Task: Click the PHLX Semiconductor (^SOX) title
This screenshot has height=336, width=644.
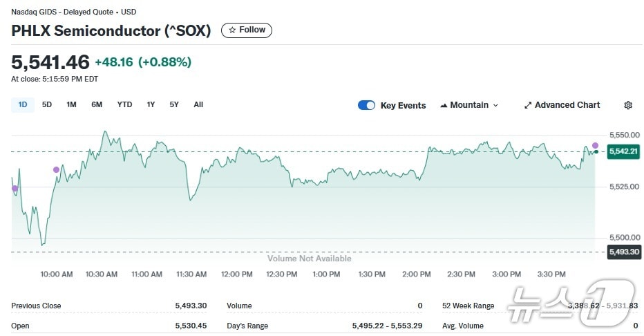Action: pos(111,30)
